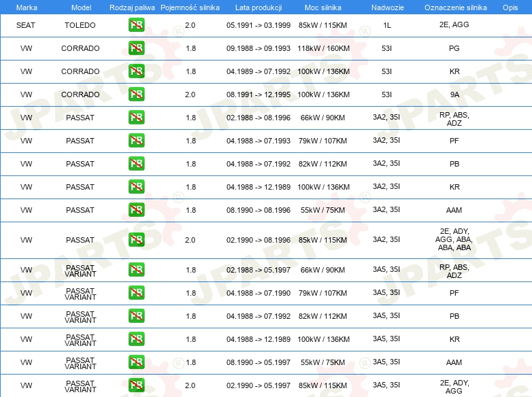
Task: Click the Opis column header
Action: pyautogui.click(x=510, y=7)
